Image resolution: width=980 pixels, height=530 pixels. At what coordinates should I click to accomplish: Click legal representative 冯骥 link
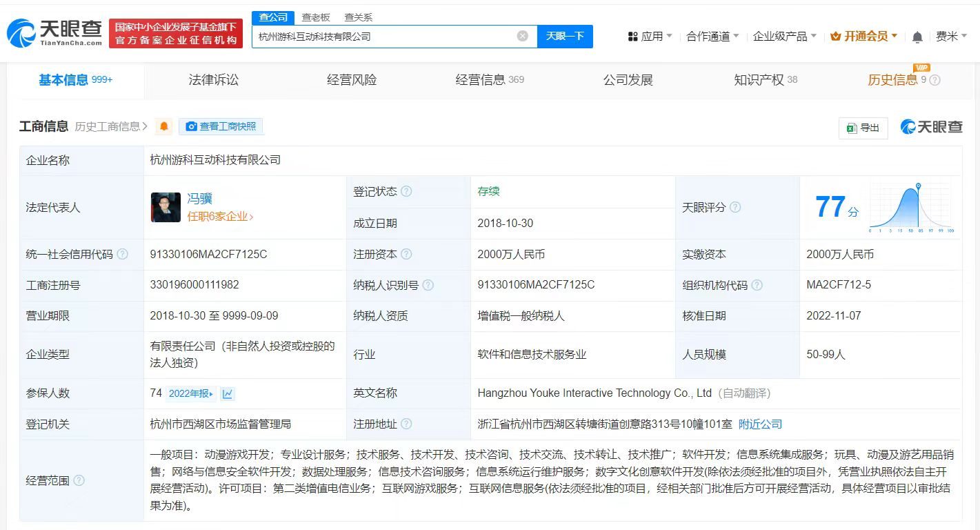pyautogui.click(x=199, y=198)
